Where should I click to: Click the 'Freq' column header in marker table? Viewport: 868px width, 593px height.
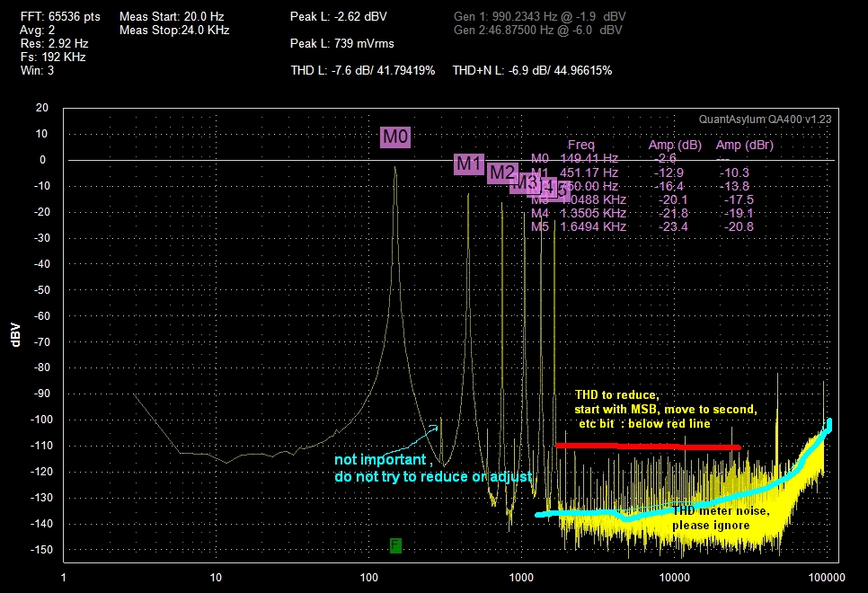click(580, 145)
